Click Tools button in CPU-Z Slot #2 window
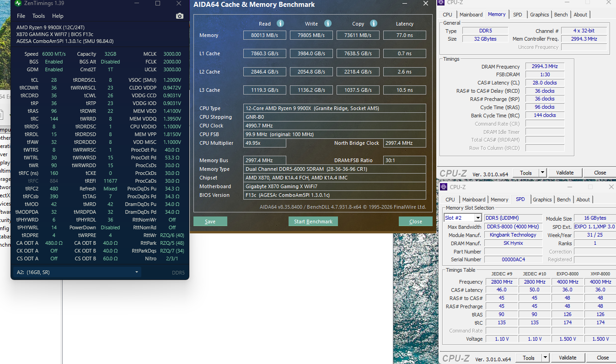 [529, 358]
